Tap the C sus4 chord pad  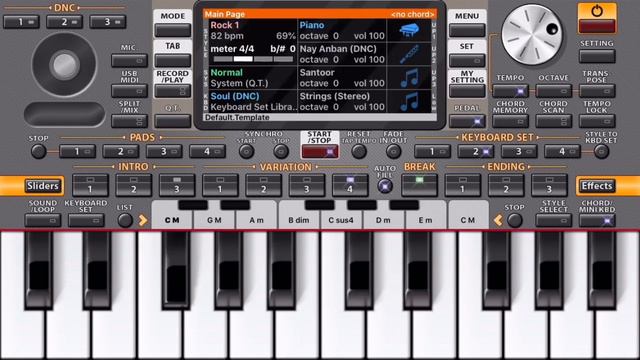pyautogui.click(x=341, y=220)
